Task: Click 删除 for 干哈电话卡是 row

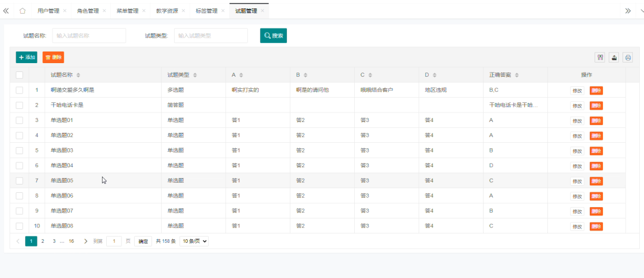Action: pyautogui.click(x=596, y=106)
